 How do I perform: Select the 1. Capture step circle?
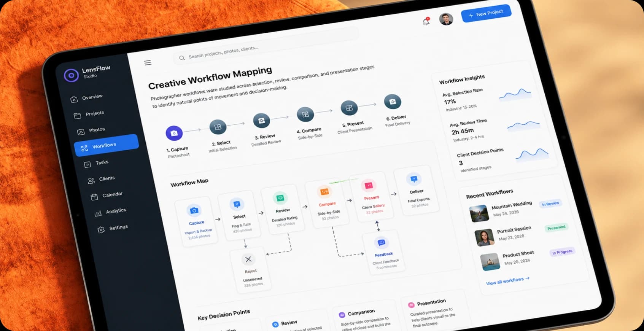coord(174,133)
